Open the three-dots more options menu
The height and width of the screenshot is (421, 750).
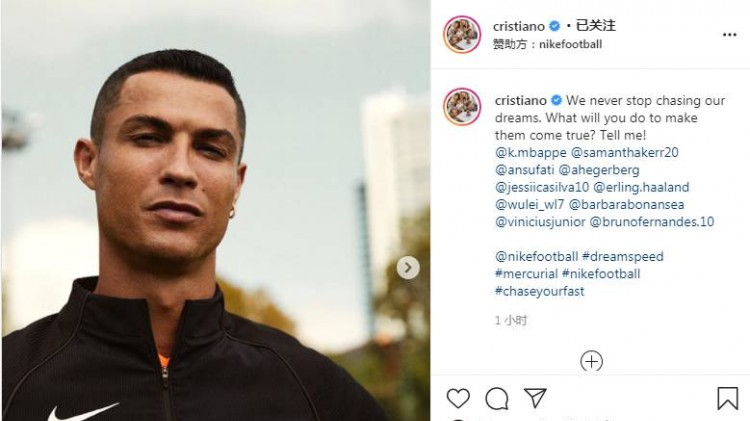729,34
